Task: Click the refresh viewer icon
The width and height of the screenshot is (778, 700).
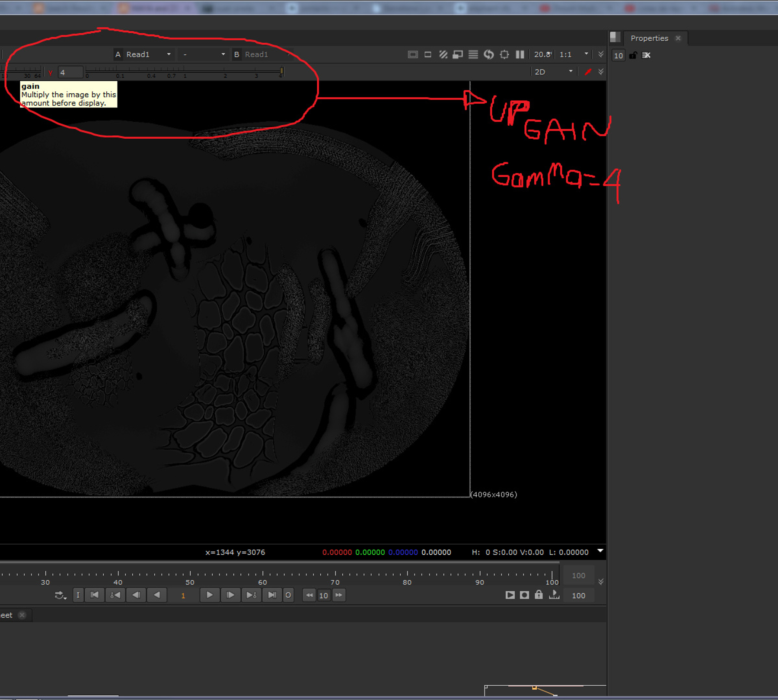Action: tap(489, 54)
